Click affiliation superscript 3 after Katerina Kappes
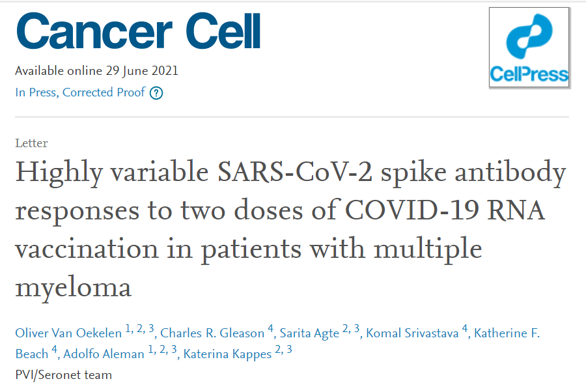Screen dimensions: 586x392 pos(289,350)
